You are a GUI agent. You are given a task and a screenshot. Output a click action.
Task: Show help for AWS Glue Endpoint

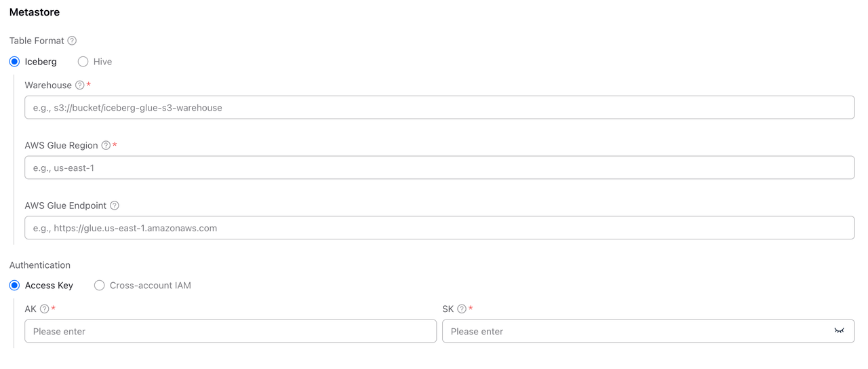click(x=115, y=206)
